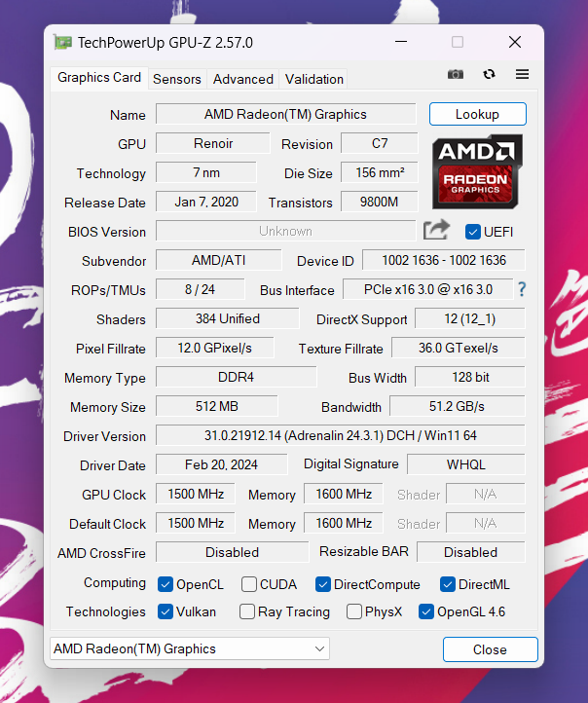Click the Lookup button
This screenshot has width=588, height=703.
(477, 114)
